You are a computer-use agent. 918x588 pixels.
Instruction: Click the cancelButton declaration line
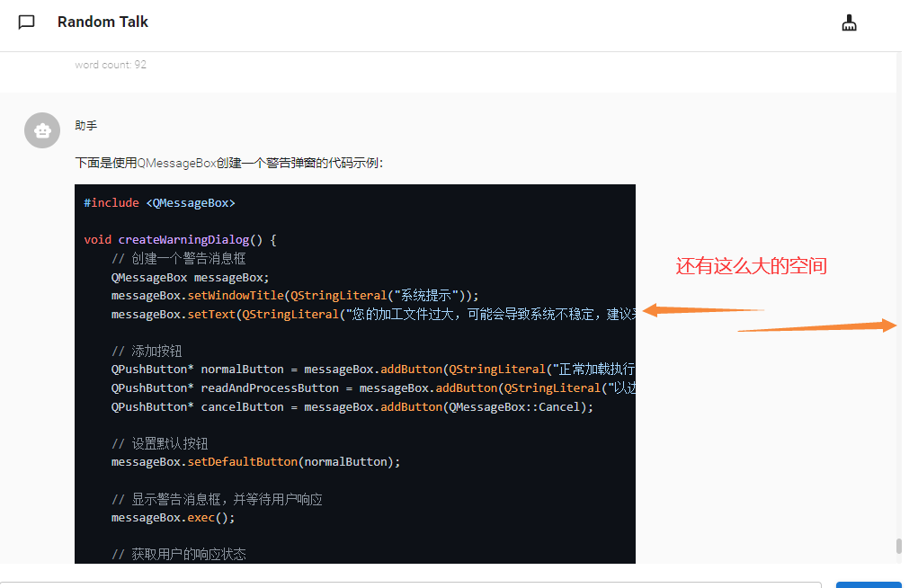(x=352, y=407)
